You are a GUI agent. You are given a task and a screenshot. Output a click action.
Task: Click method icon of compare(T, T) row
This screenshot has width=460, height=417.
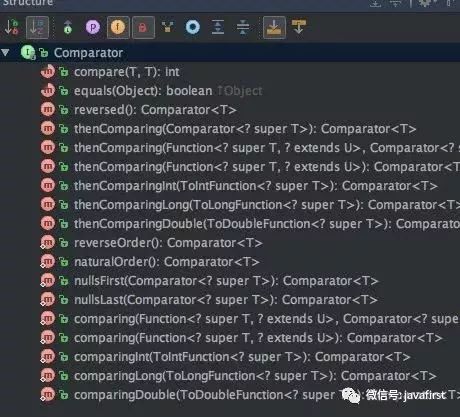(47, 71)
